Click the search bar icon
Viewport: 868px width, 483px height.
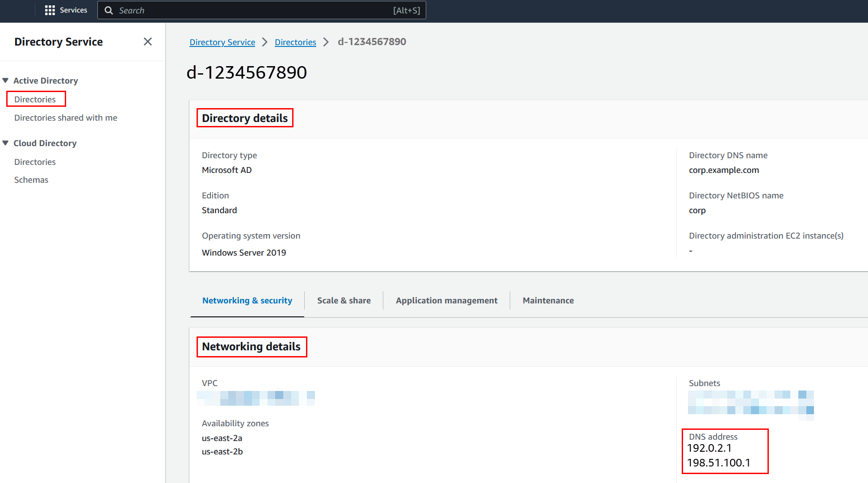(x=109, y=10)
